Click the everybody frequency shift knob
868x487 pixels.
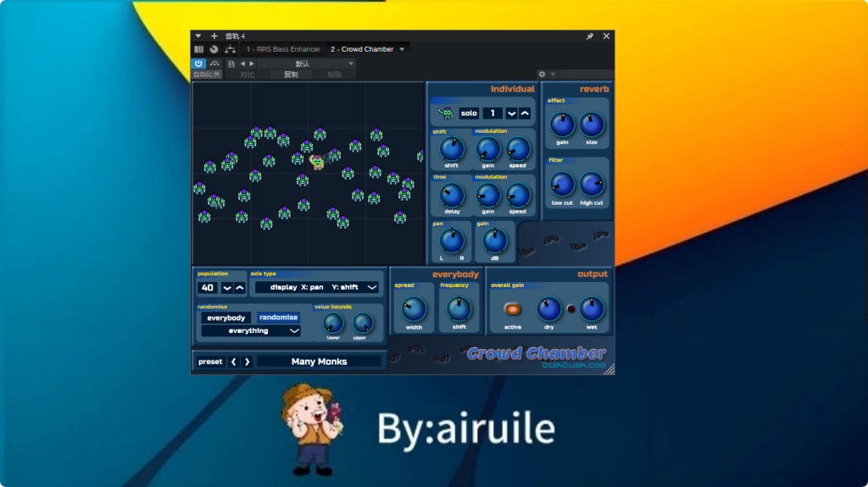459,309
